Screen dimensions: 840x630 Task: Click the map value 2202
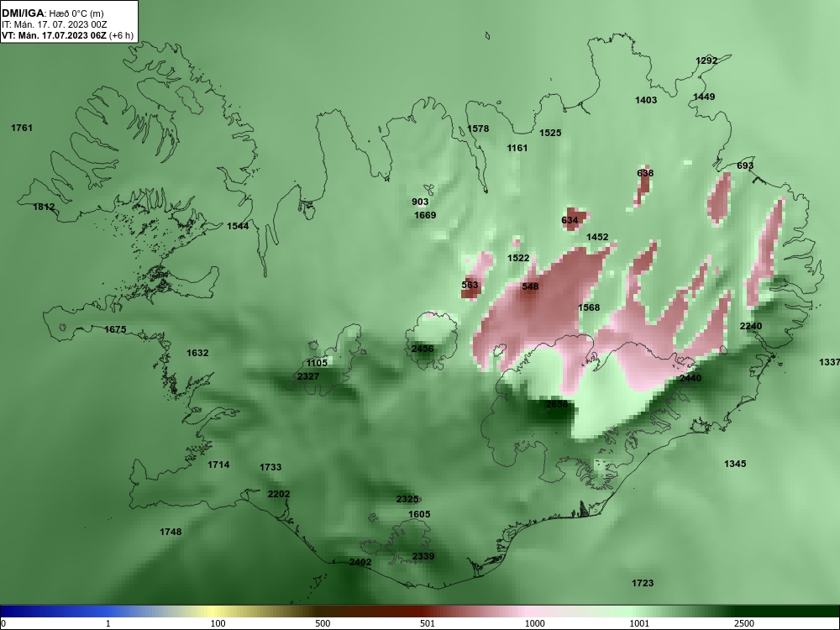(279, 495)
